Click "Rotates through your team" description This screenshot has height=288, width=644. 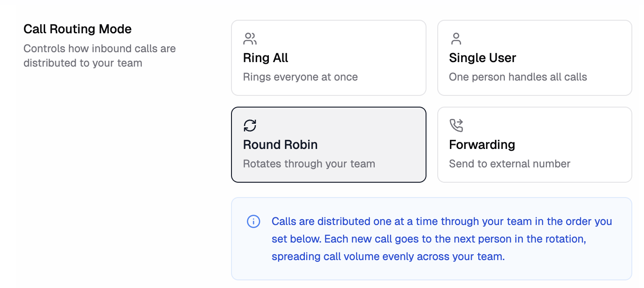point(309,164)
